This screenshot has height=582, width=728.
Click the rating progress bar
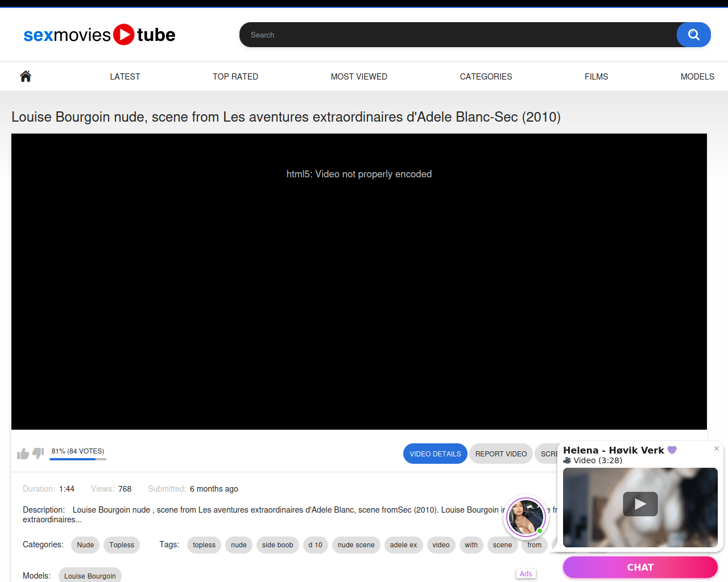(x=77, y=459)
